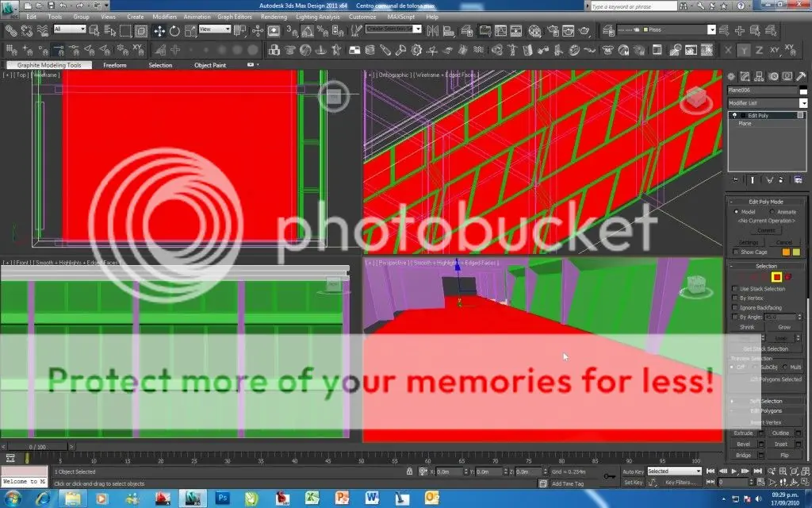Open the Utilities hammer panel icon
812x508 pixels.
point(801,76)
